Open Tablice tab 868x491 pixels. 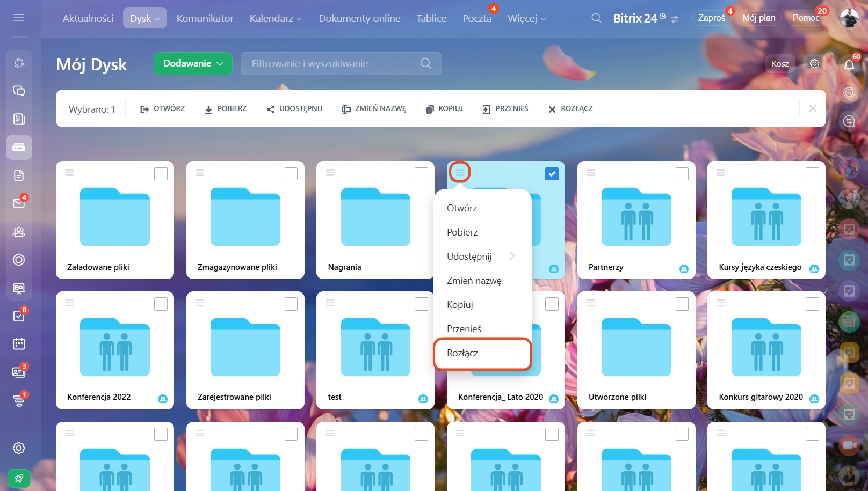431,18
